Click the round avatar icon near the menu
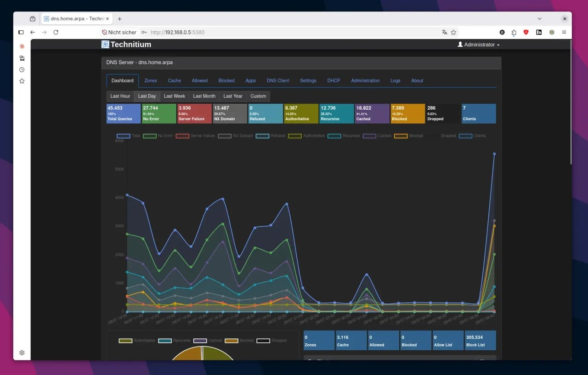The width and height of the screenshot is (588, 375). tap(552, 32)
